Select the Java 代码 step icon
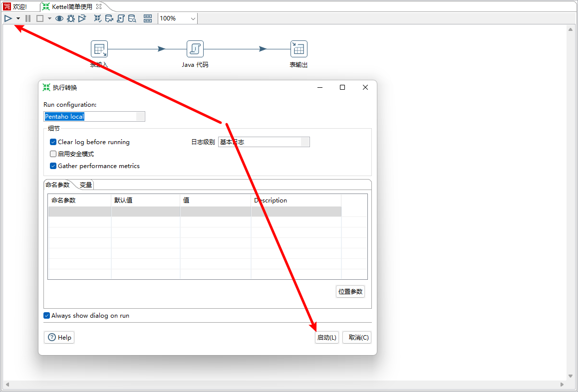Image resolution: width=578 pixels, height=392 pixels. click(x=195, y=49)
